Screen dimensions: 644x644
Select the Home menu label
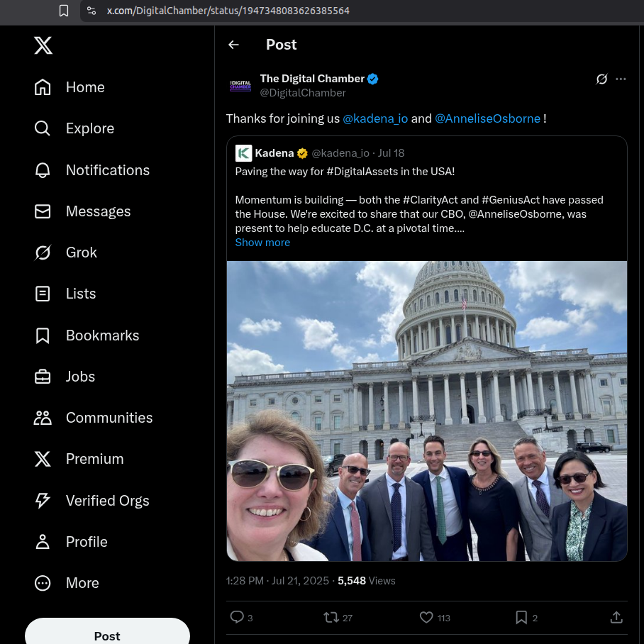(85, 87)
